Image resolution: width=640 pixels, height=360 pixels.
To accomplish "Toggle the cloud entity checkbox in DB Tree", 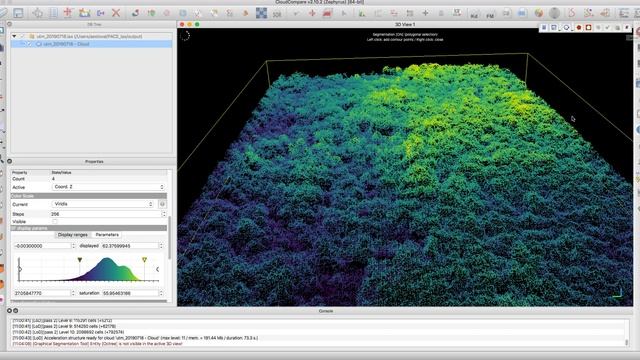I will click(x=29, y=44).
